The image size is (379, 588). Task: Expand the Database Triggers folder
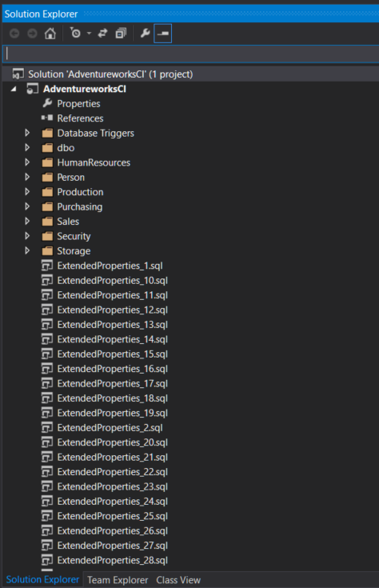tap(27, 133)
